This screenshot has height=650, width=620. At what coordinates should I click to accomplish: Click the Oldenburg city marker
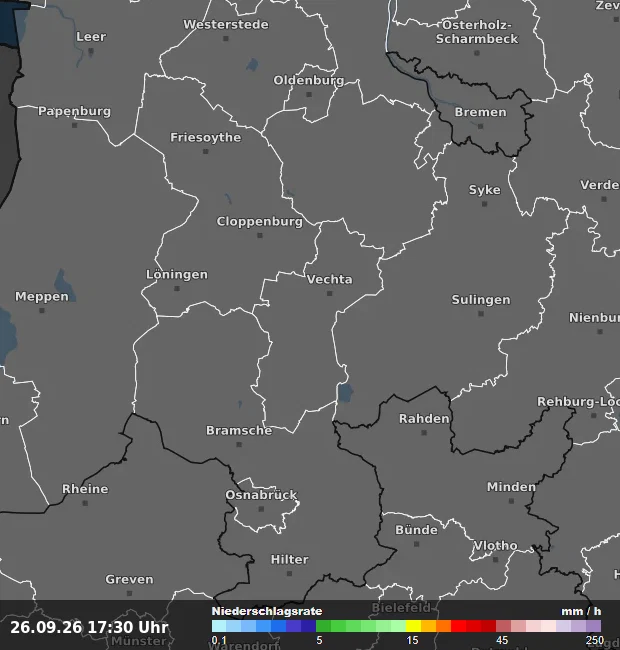pos(309,95)
